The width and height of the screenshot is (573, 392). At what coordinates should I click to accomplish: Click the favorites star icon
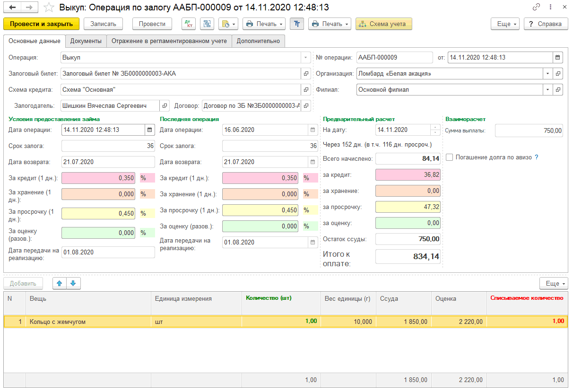pyautogui.click(x=48, y=7)
